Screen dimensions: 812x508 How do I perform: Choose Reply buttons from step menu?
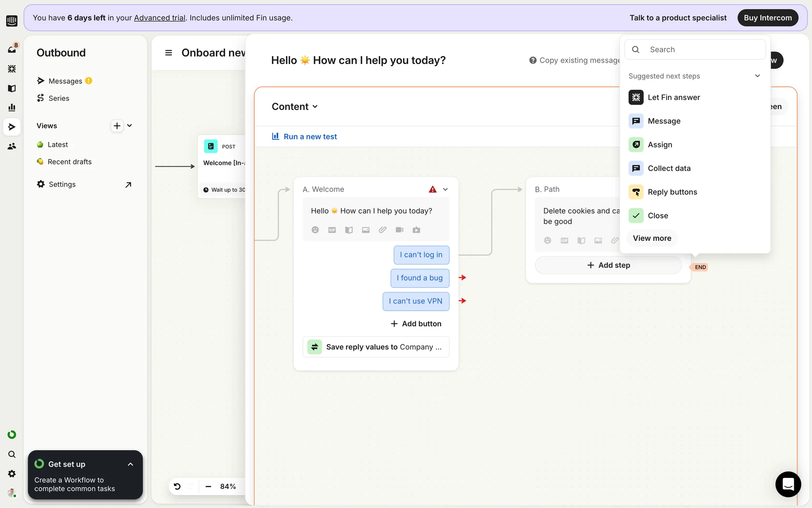pos(672,192)
